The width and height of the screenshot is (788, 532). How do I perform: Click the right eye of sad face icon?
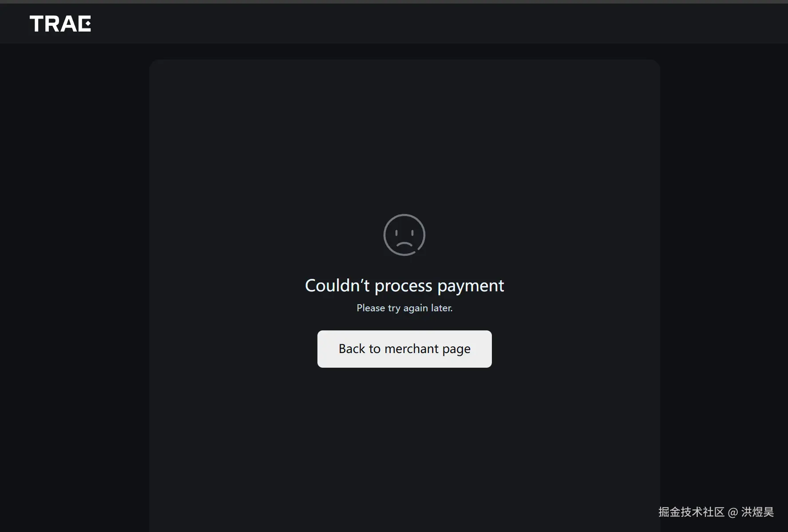[x=412, y=232]
